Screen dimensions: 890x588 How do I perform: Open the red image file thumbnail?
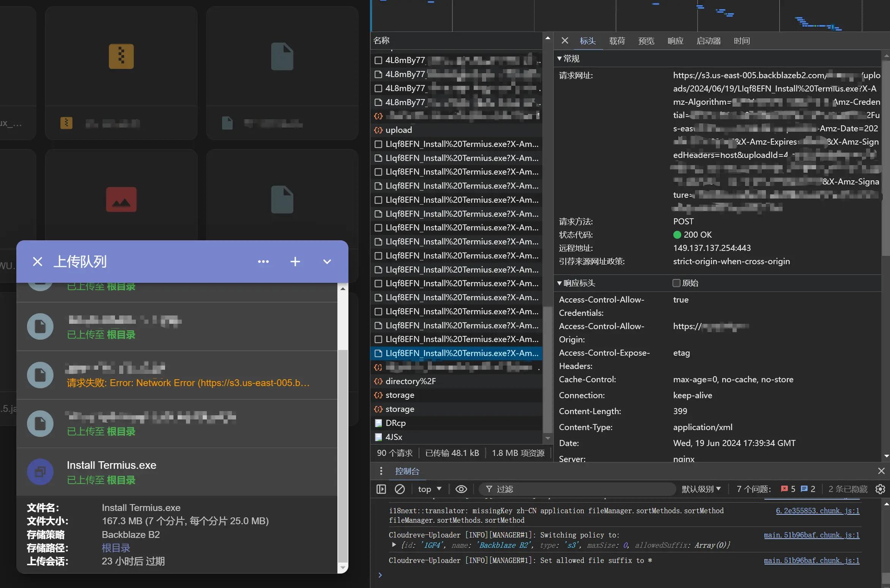pos(121,199)
